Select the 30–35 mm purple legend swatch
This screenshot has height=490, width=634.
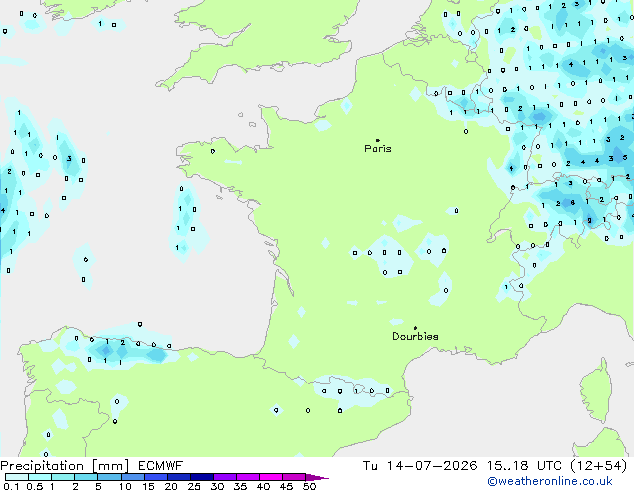[x=225, y=477]
